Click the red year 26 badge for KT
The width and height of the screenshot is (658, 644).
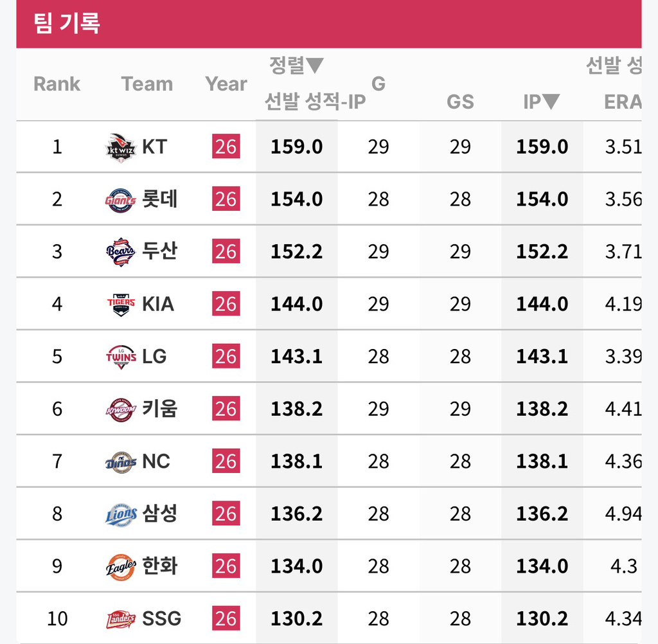226,146
